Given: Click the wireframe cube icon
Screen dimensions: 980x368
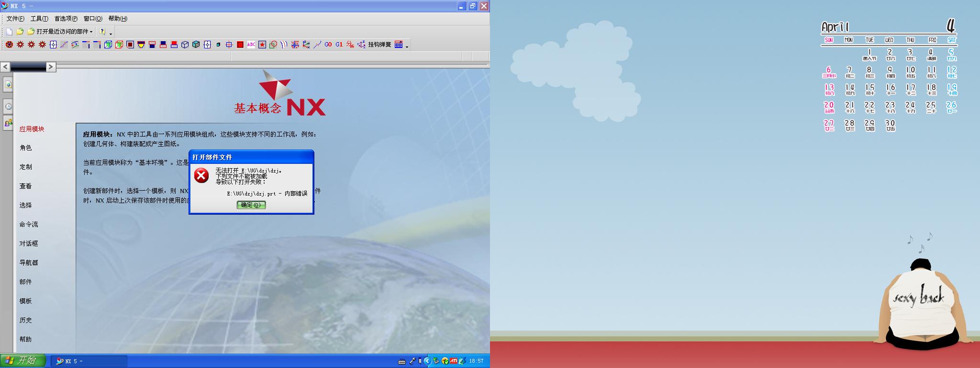Looking at the screenshot, I should (x=185, y=45).
